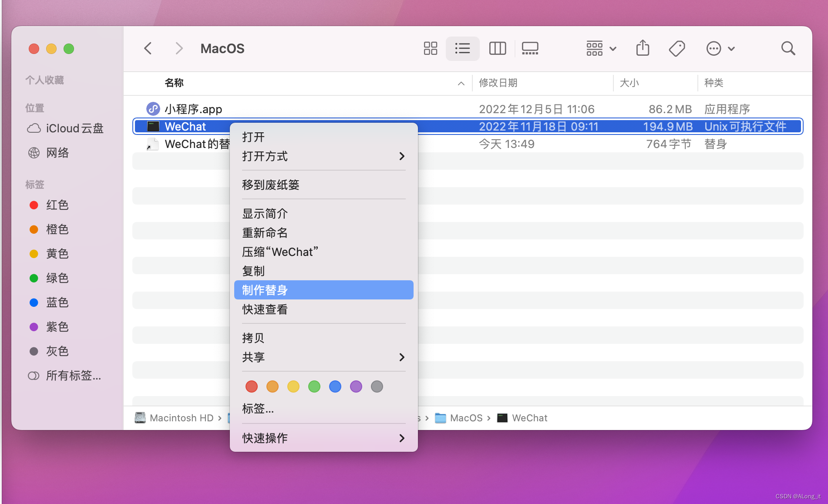828x504 pixels.
Task: Select the 灰色 tag in sidebar
Action: coord(49,351)
